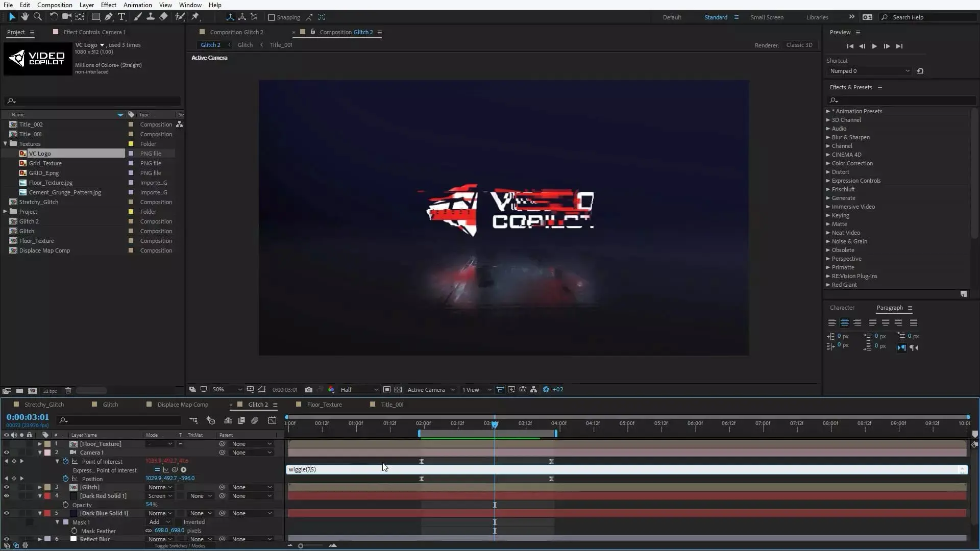Open the Half resolution dropdown
This screenshot has height=551, width=980.
click(x=359, y=390)
